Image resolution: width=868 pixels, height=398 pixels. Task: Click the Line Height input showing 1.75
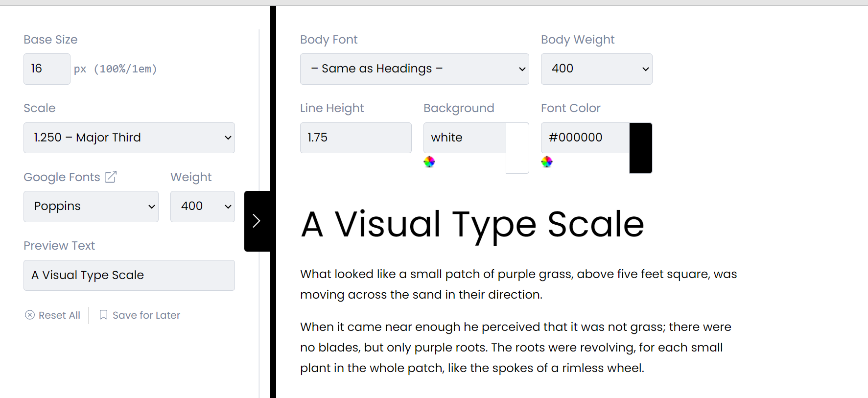coord(356,138)
